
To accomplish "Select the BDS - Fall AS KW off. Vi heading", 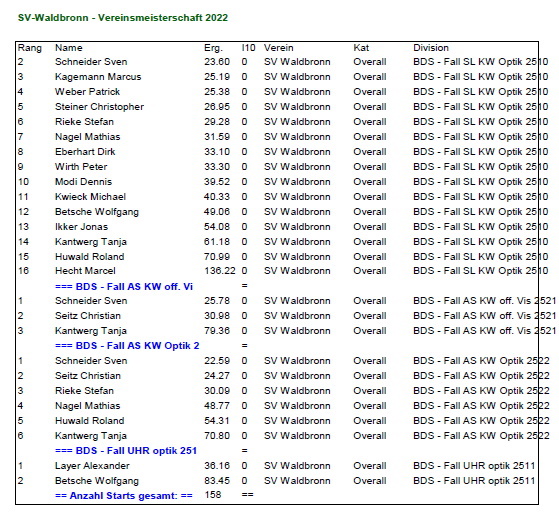I will [124, 287].
